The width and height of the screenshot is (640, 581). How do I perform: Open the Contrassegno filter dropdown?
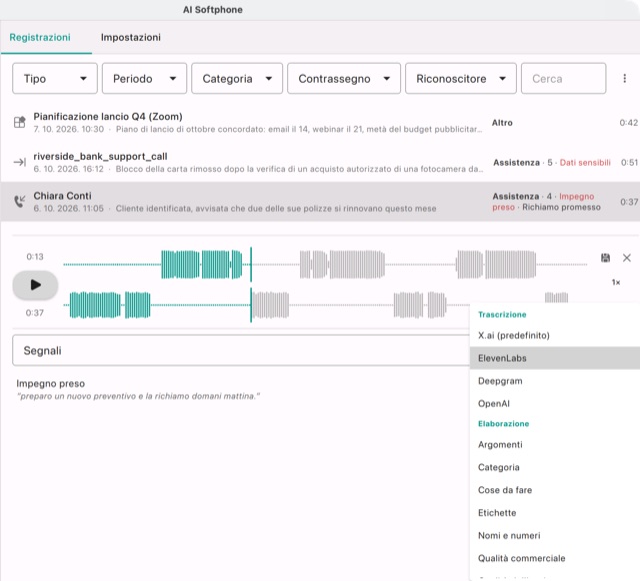[x=344, y=78]
